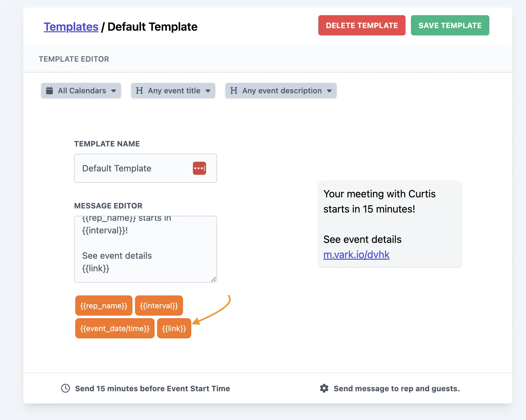The width and height of the screenshot is (526, 420).
Task: Click the red message bubble icon
Action: tap(199, 168)
